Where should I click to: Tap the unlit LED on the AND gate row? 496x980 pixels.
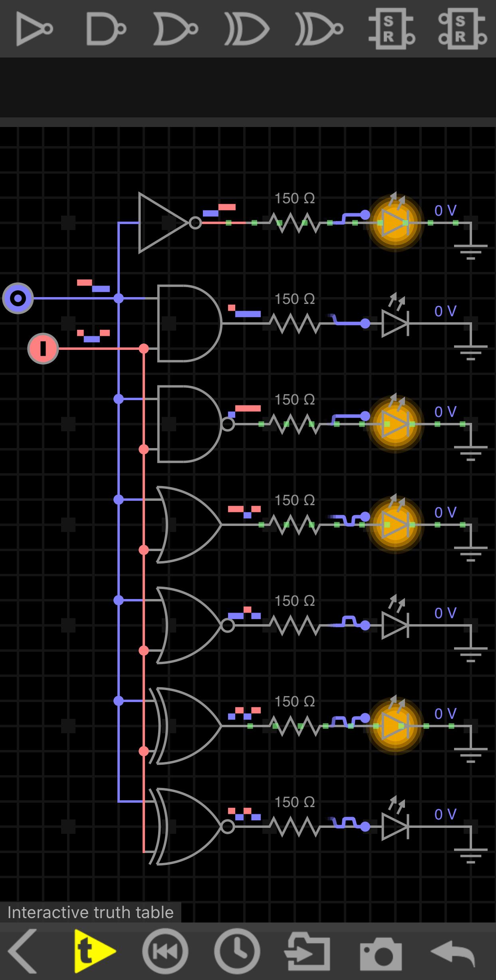[395, 323]
